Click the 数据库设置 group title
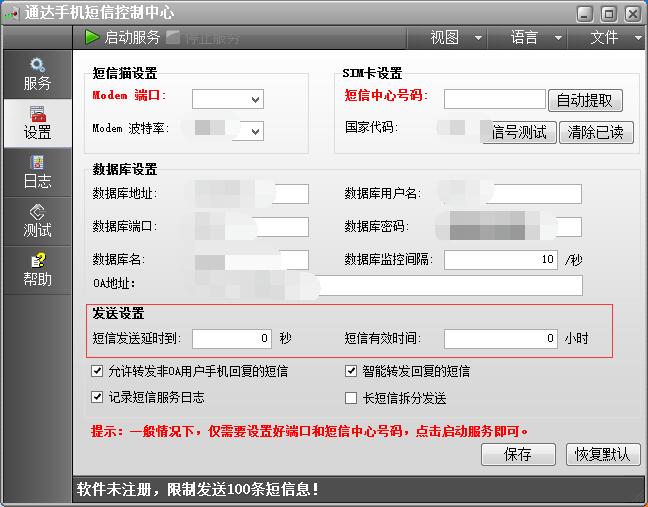The height and width of the screenshot is (507, 648). [x=125, y=169]
